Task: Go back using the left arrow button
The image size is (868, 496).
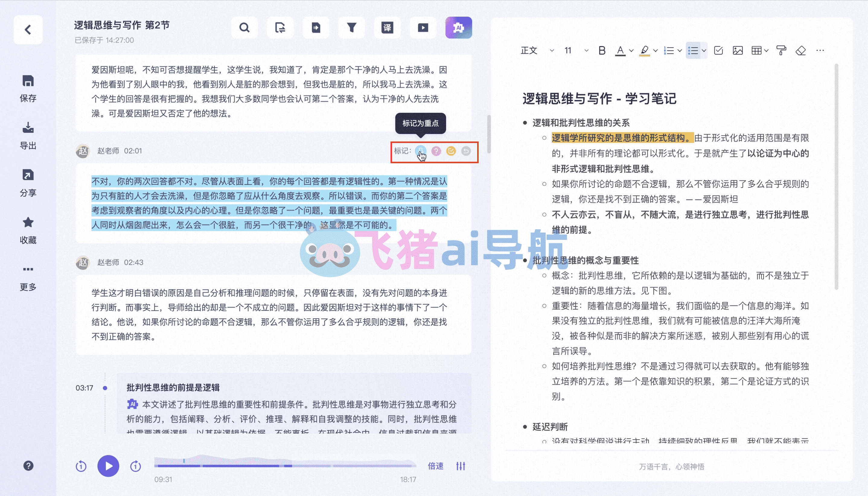Action: tap(28, 30)
